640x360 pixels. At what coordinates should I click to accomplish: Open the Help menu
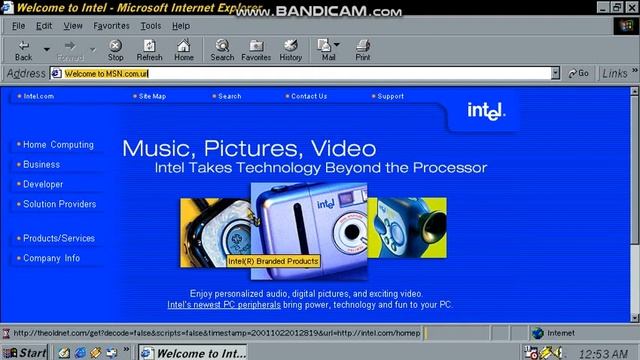[180, 26]
